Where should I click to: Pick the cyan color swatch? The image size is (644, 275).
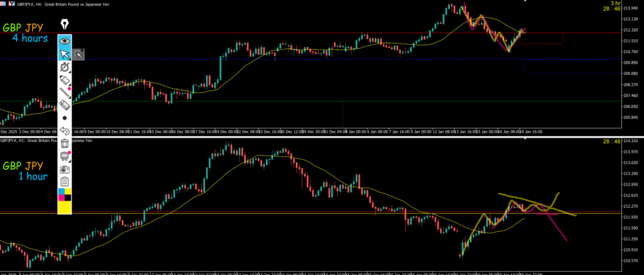pos(60,191)
